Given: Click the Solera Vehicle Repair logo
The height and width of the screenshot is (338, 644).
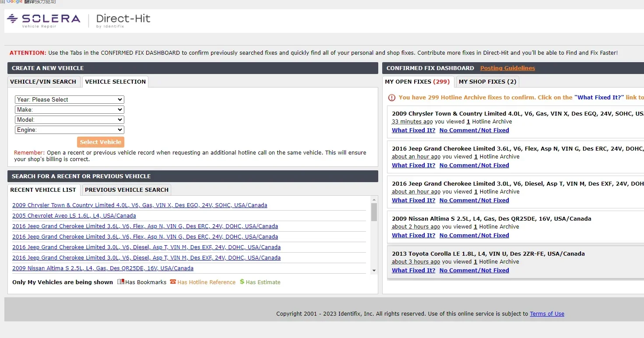Looking at the screenshot, I should [43, 21].
